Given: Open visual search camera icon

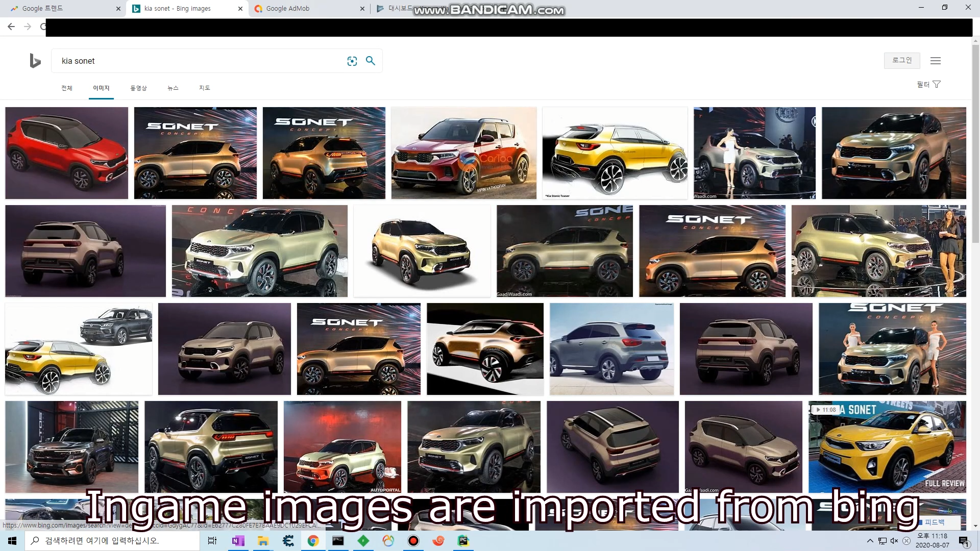Looking at the screenshot, I should tap(352, 61).
